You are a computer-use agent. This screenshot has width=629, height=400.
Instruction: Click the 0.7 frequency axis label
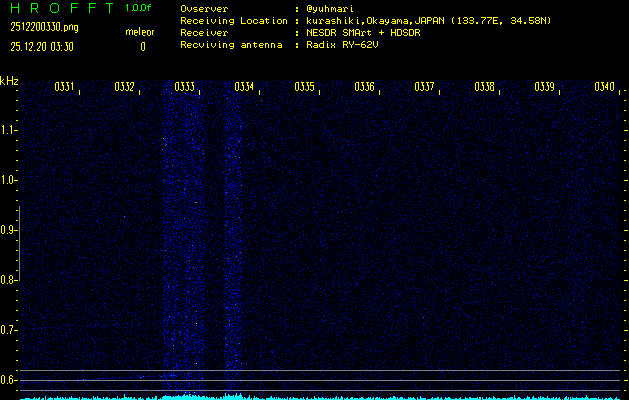[9, 330]
